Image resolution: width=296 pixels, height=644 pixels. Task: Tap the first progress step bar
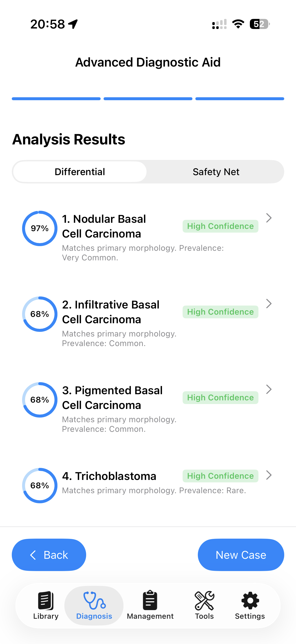(x=56, y=99)
